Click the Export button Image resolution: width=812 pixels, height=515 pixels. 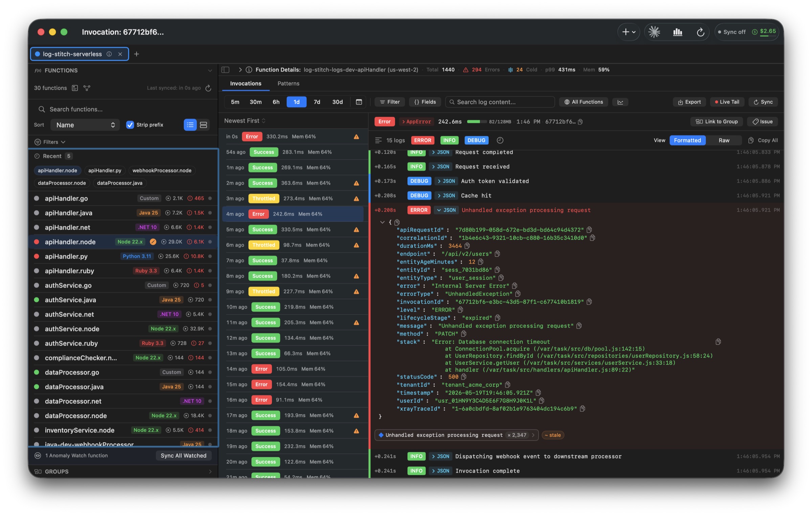click(x=689, y=102)
